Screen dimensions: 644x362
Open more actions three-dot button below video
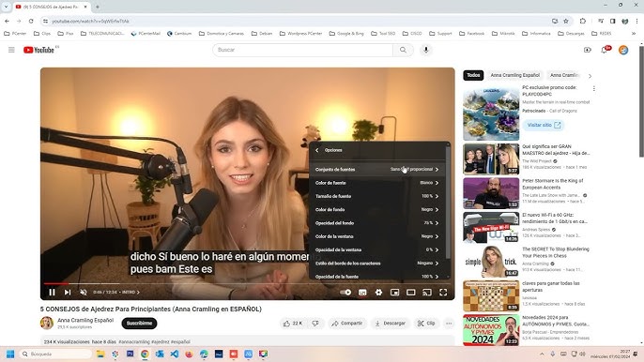[449, 324]
